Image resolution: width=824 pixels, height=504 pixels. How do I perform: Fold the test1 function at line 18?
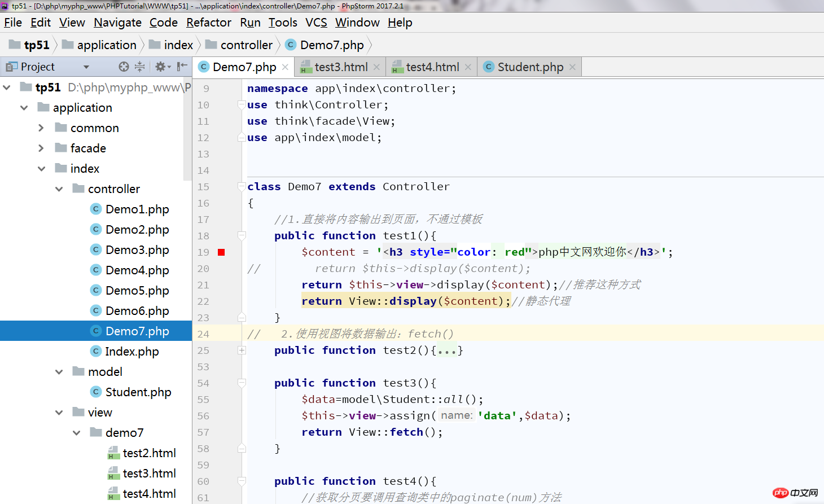pyautogui.click(x=242, y=236)
